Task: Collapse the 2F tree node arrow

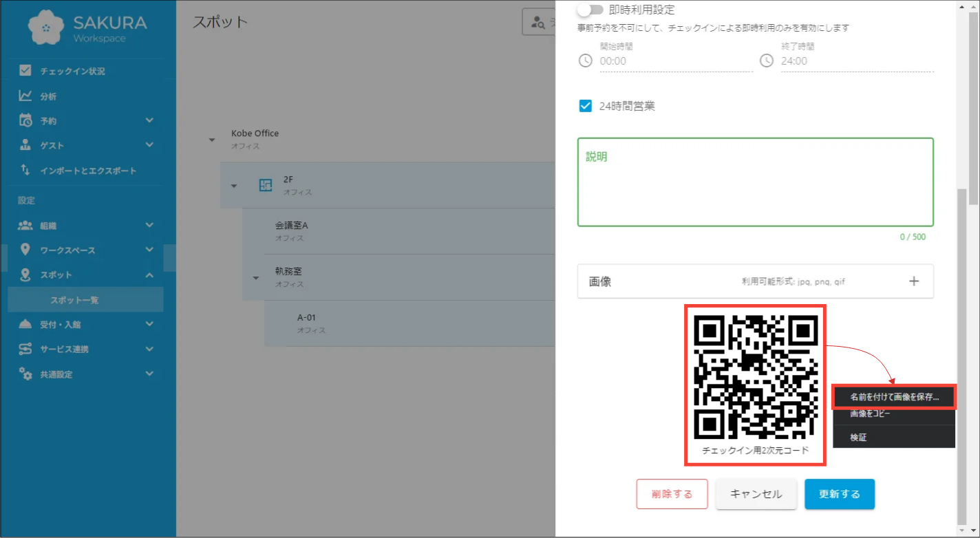Action: pyautogui.click(x=234, y=186)
